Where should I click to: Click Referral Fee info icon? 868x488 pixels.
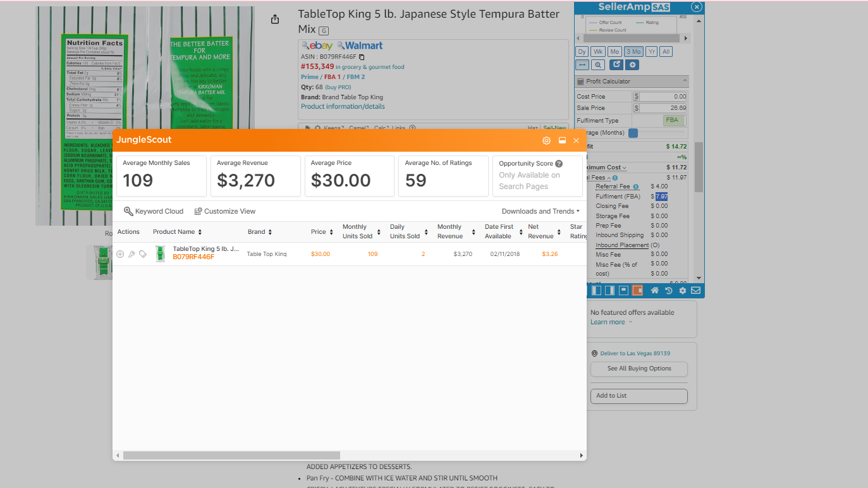tap(636, 187)
